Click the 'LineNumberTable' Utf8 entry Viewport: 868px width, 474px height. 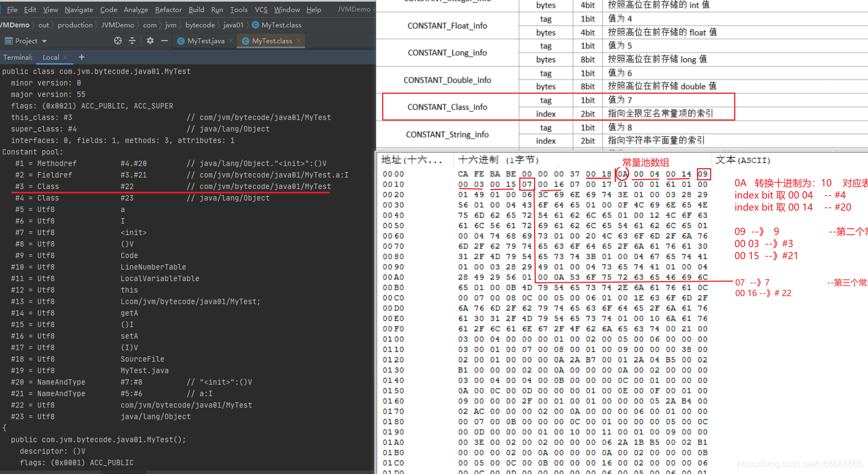click(154, 267)
